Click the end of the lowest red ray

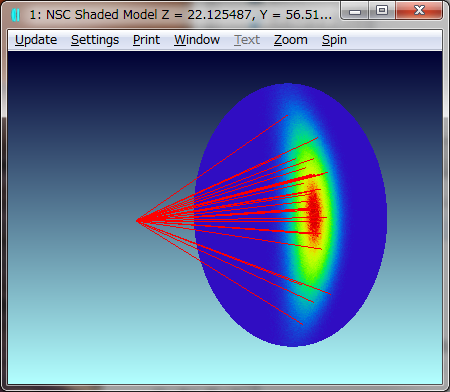click(x=302, y=324)
